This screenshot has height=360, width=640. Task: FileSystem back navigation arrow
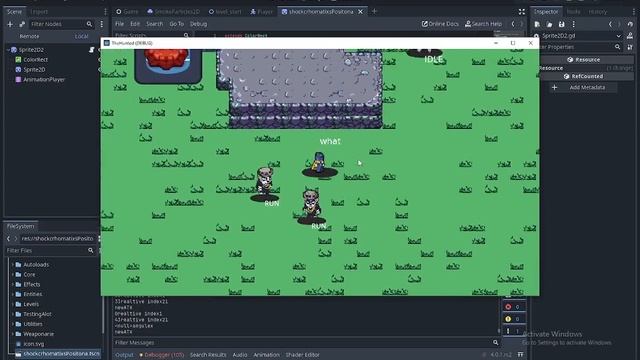(x=9, y=238)
